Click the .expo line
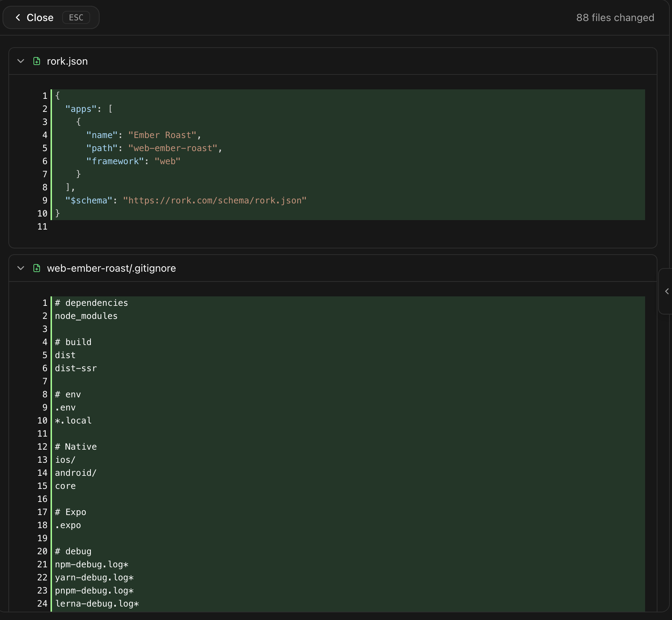The height and width of the screenshot is (620, 672). (x=348, y=525)
